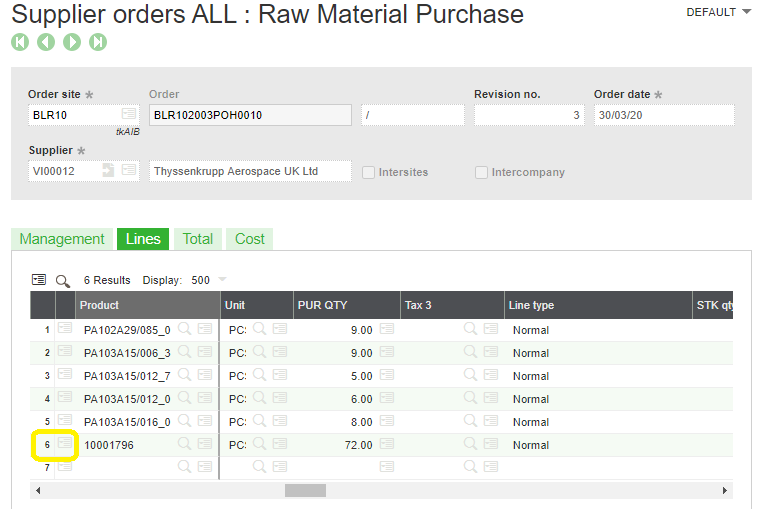Click the Product column header
The image size is (765, 509).
click(x=100, y=305)
